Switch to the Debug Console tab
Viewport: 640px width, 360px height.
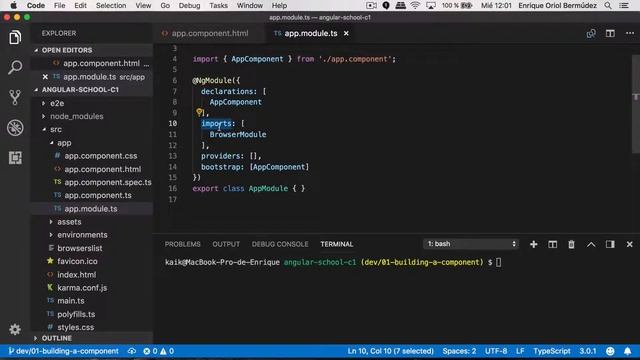280,244
